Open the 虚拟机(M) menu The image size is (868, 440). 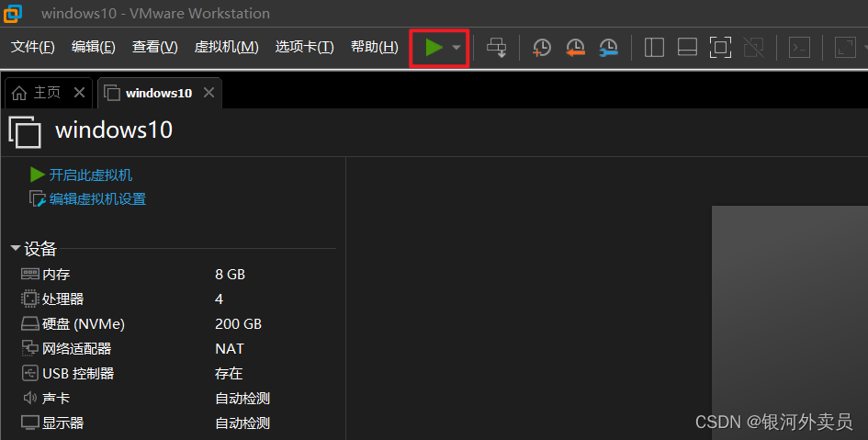coord(226,47)
